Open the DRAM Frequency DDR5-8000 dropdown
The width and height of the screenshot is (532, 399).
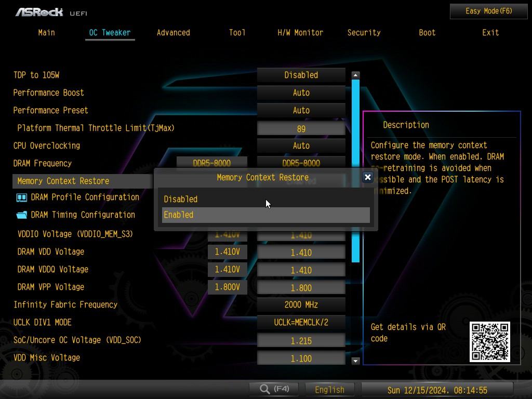pos(301,163)
